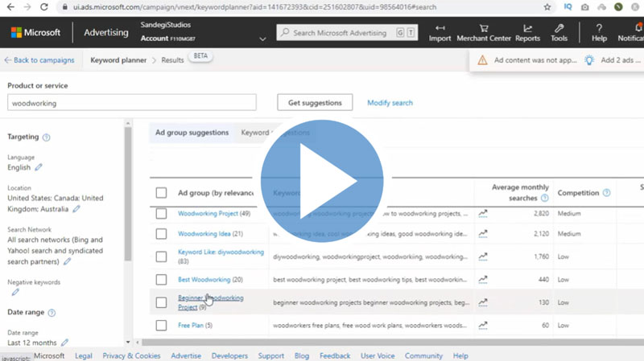
Task: Edit the Location targeting pencil
Action: point(76,209)
